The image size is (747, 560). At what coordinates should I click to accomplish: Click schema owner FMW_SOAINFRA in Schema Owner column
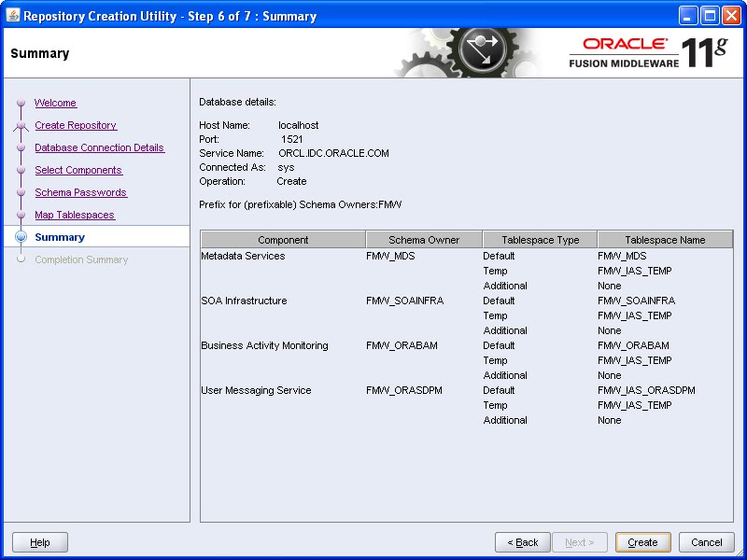point(405,301)
